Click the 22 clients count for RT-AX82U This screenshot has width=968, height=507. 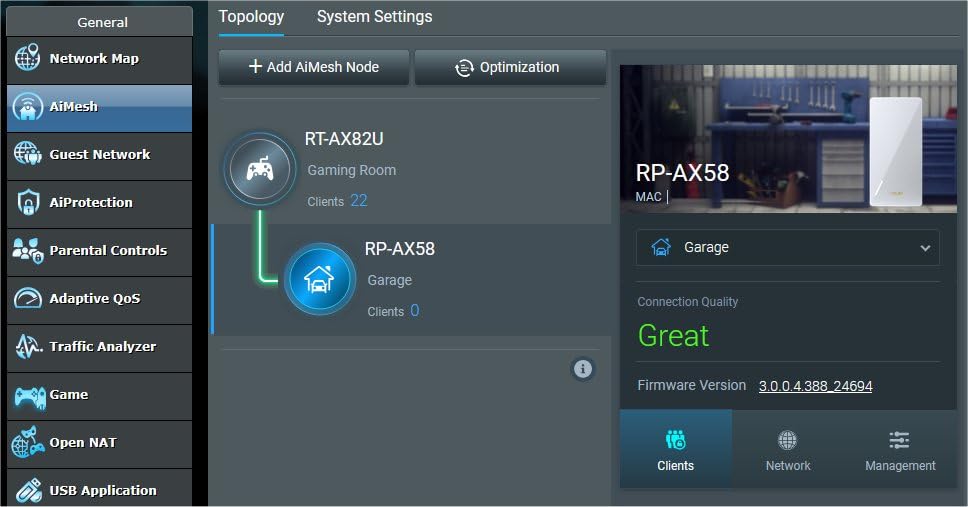click(359, 201)
